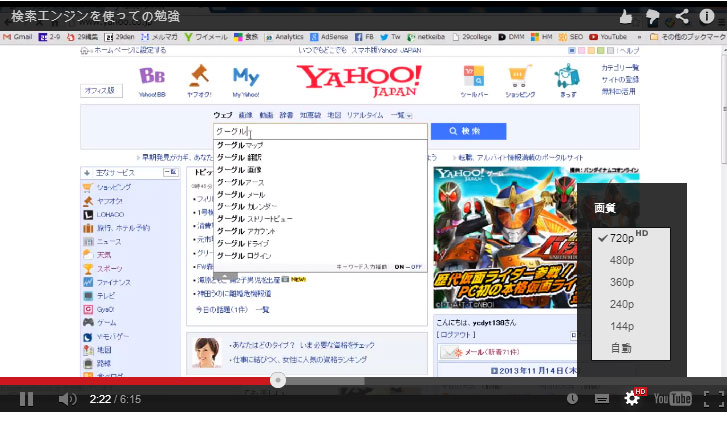Open the netkeiba bookmark
The height and width of the screenshot is (425, 727).
(426, 37)
